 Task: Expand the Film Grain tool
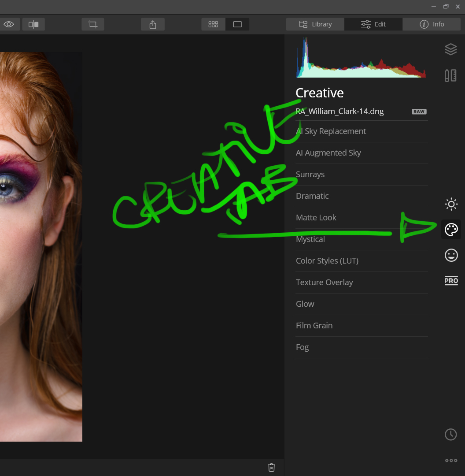[362, 325]
